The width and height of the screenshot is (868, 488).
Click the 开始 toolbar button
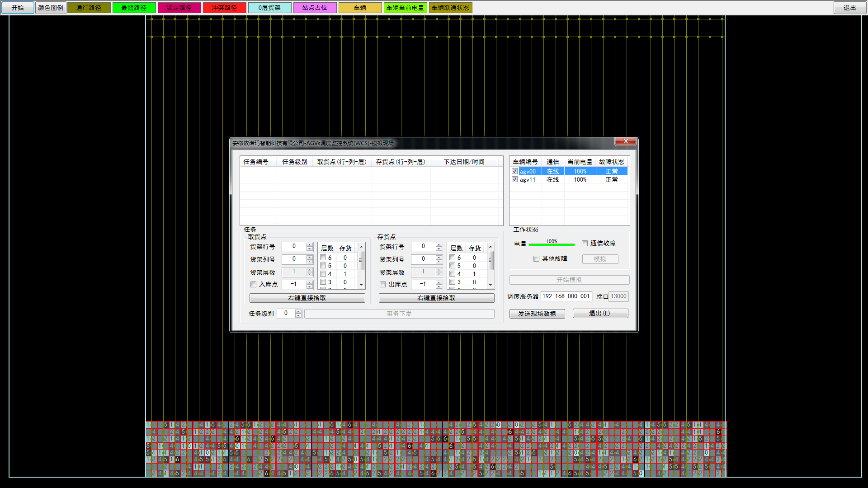18,8
